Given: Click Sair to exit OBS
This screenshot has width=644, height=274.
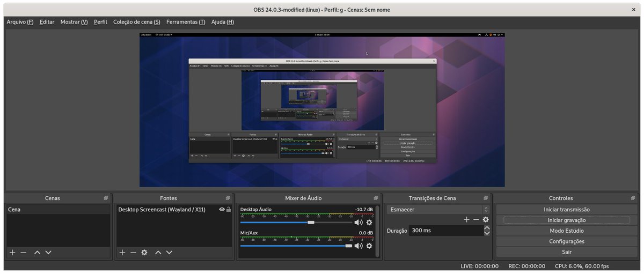Looking at the screenshot, I should point(567,251).
